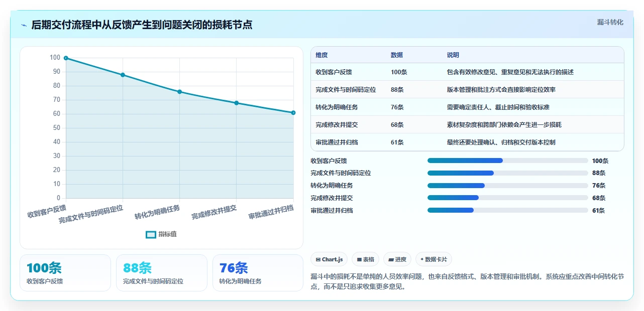Click the 指标值 legend text

coord(168,234)
